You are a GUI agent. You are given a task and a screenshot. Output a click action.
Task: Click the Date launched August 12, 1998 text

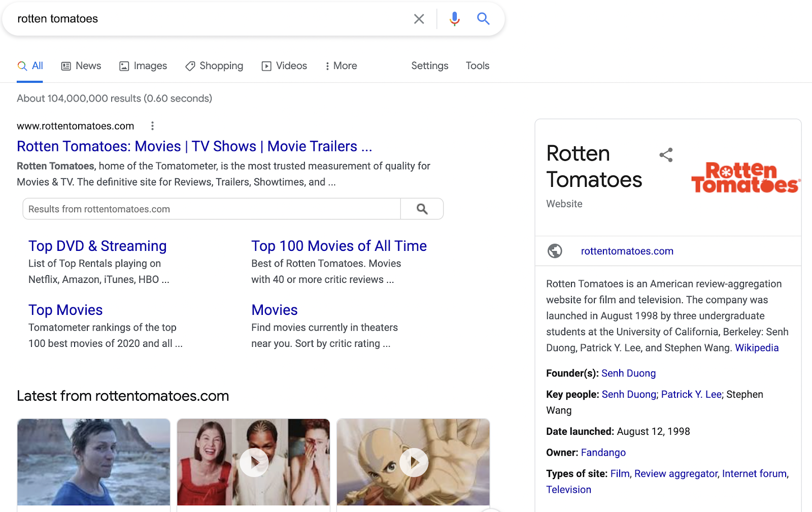click(618, 432)
